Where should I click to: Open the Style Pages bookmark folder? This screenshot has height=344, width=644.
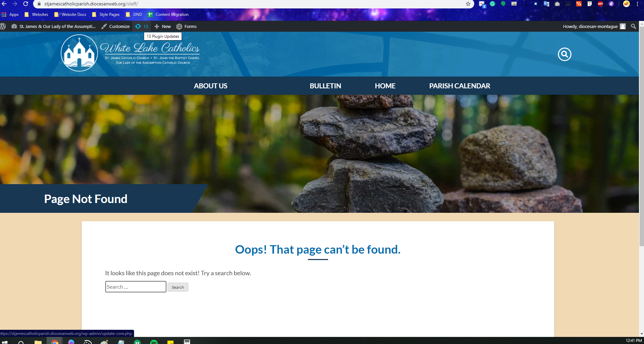tap(106, 15)
